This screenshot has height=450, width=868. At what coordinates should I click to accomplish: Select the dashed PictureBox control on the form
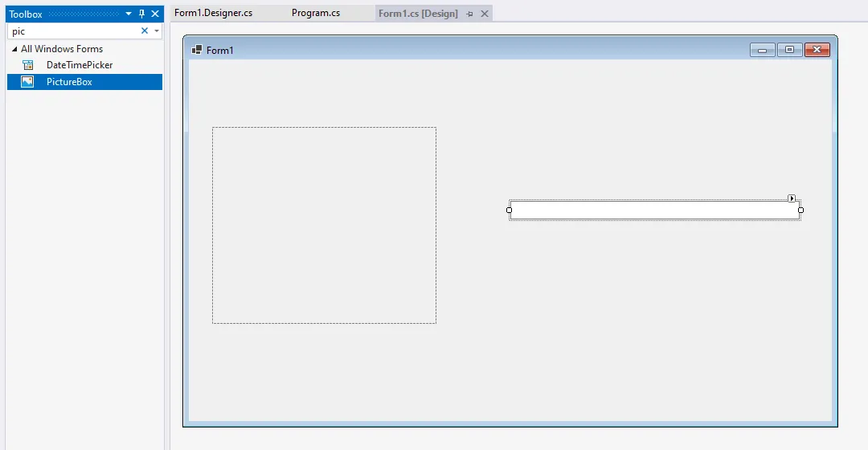coord(324,225)
